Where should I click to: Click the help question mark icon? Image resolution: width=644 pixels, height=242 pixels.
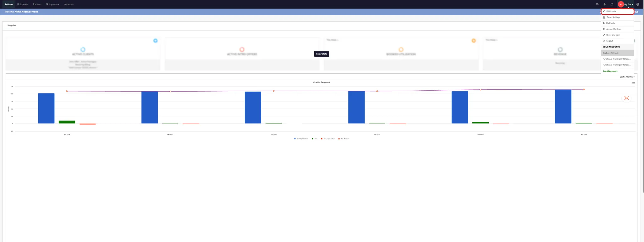638,4
